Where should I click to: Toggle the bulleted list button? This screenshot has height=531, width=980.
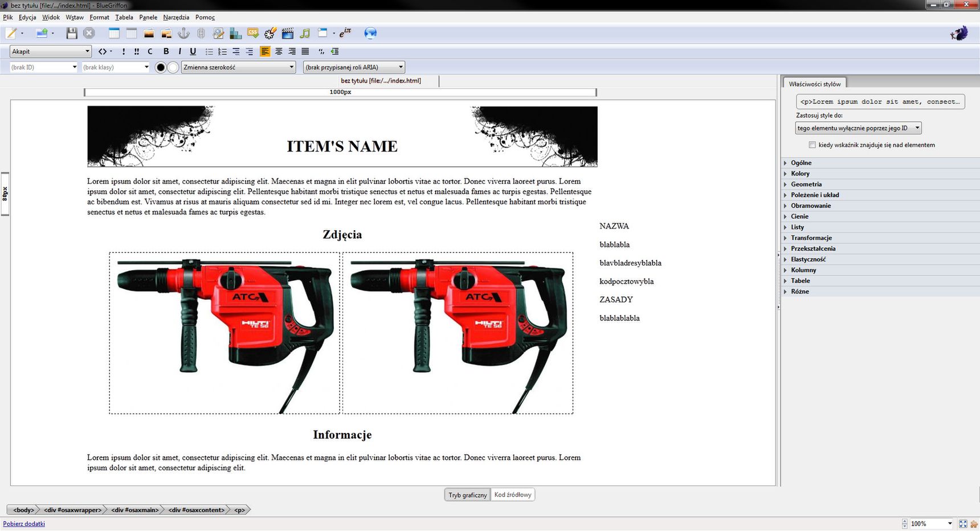209,51
